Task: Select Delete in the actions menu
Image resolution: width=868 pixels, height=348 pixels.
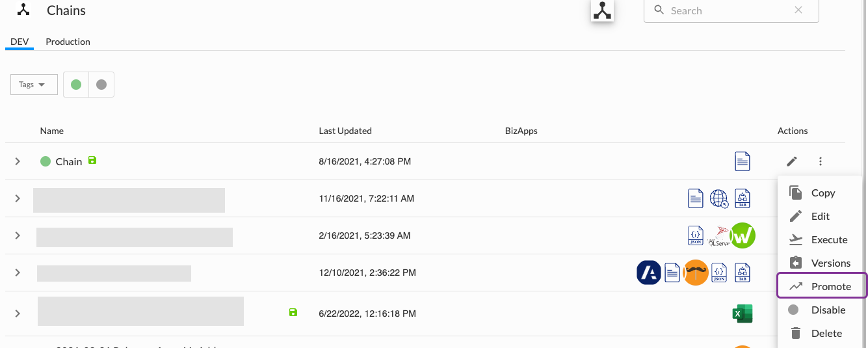Action: point(822,333)
